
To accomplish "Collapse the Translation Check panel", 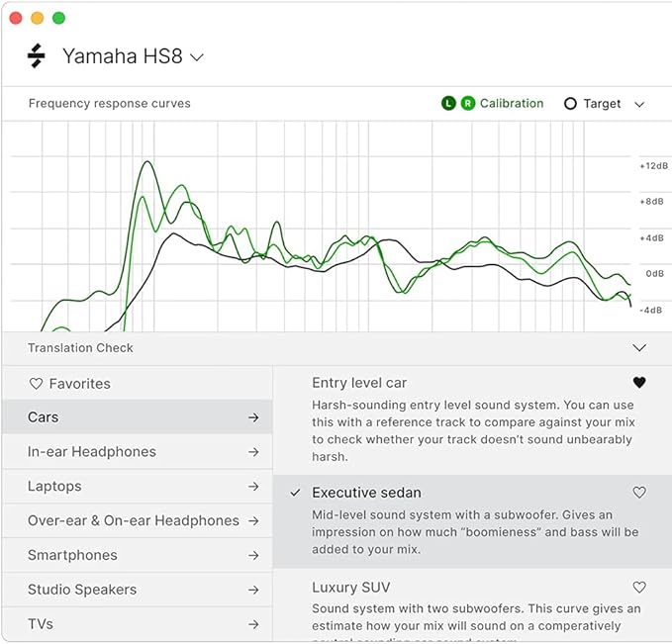I will coord(639,348).
